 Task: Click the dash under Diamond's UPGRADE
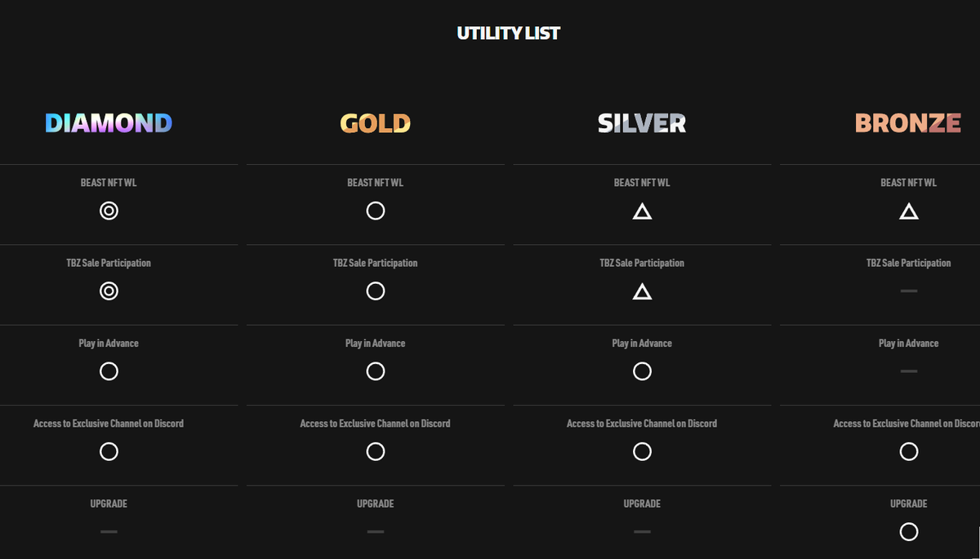(109, 532)
